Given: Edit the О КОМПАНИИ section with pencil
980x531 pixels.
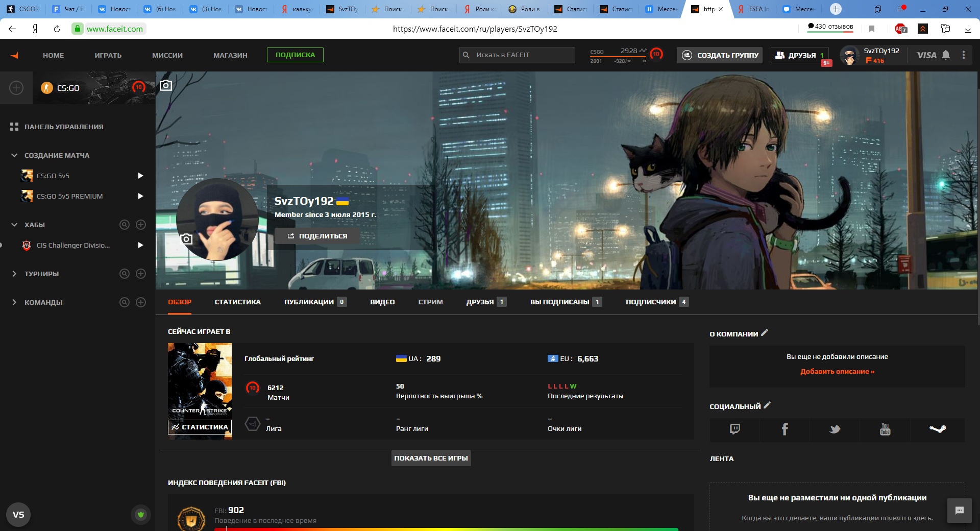Looking at the screenshot, I should point(764,333).
